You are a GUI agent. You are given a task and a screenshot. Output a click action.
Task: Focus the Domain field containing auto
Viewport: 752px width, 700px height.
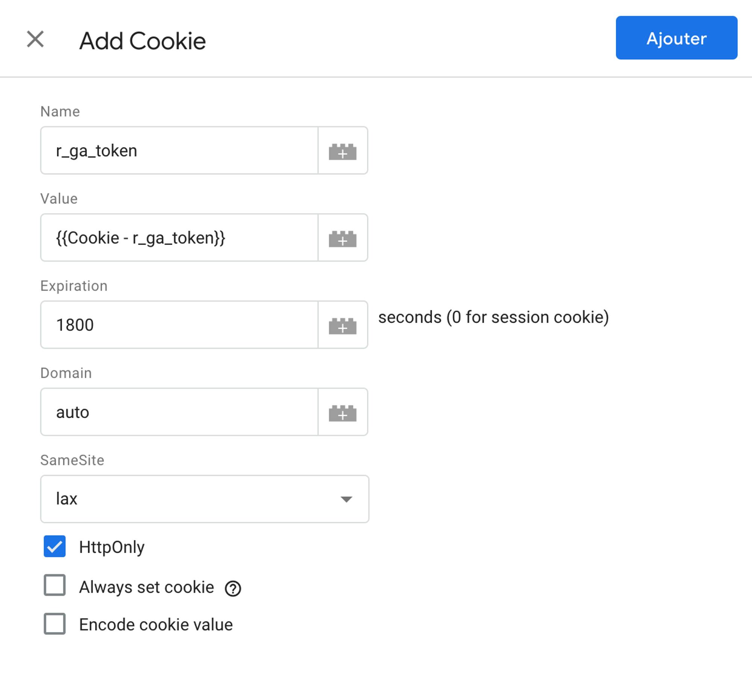tap(179, 412)
